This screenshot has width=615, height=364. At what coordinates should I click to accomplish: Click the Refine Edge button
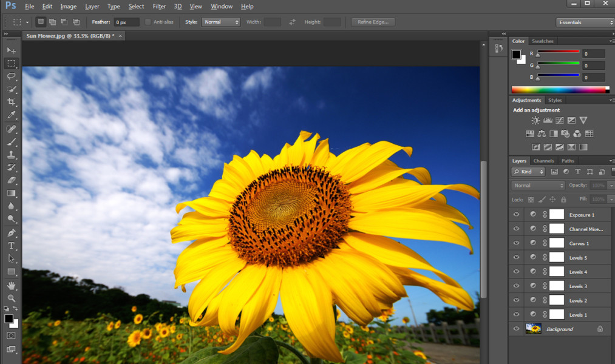point(373,22)
